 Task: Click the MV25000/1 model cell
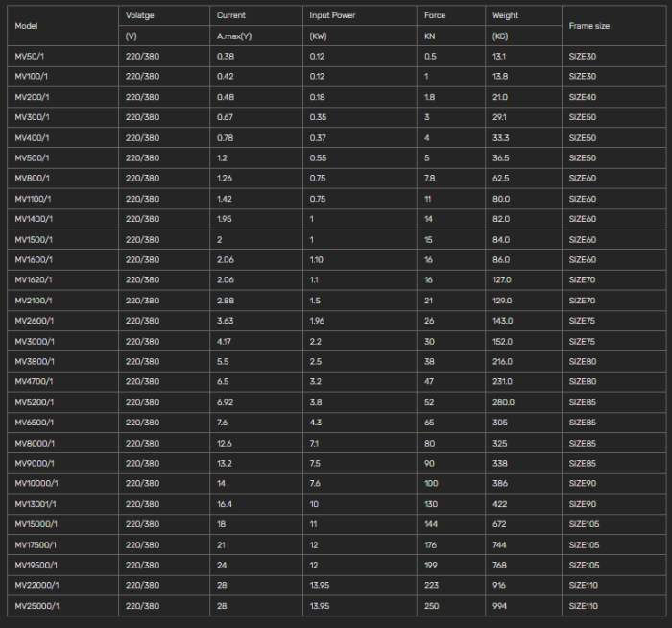click(37, 606)
